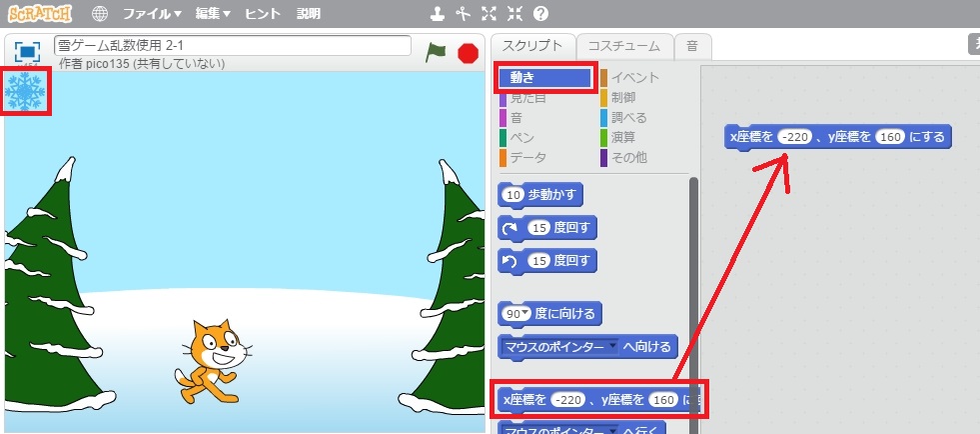Select the shrink sprite tool
This screenshot has width=980, height=434.
point(514,13)
